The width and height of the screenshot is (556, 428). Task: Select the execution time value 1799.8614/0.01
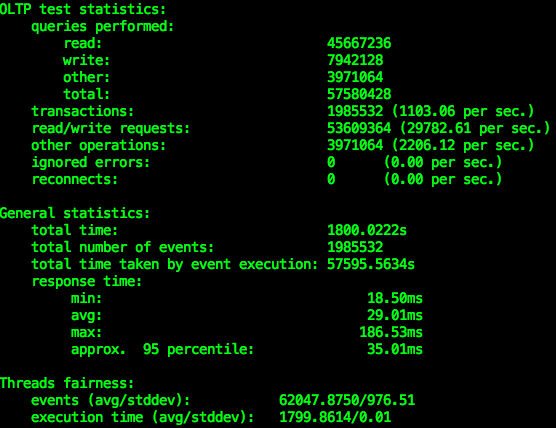click(335, 417)
